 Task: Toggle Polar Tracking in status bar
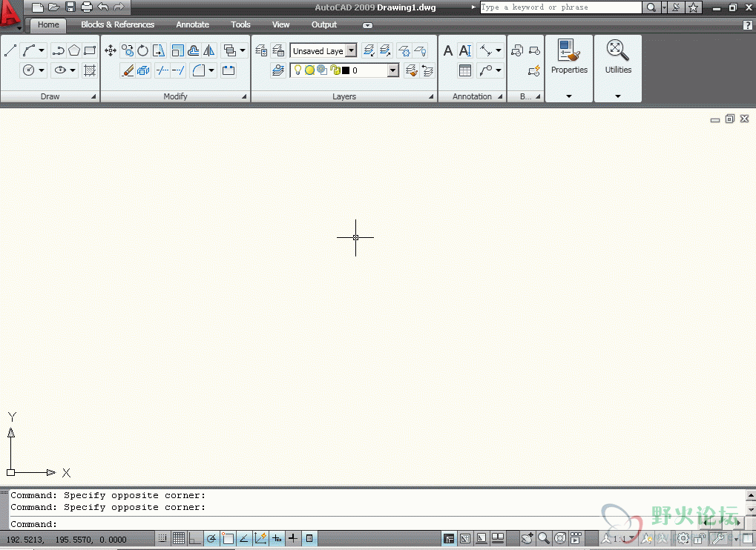(x=211, y=538)
